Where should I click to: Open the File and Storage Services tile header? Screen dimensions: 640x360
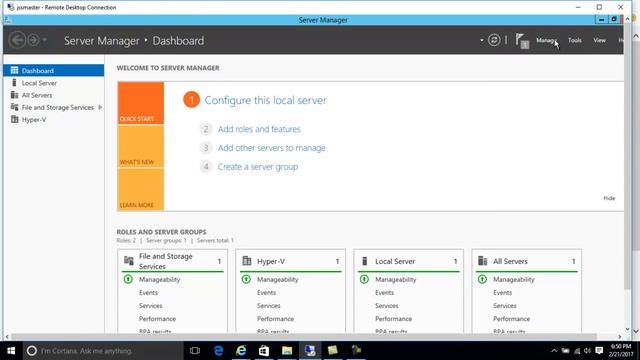[173, 261]
